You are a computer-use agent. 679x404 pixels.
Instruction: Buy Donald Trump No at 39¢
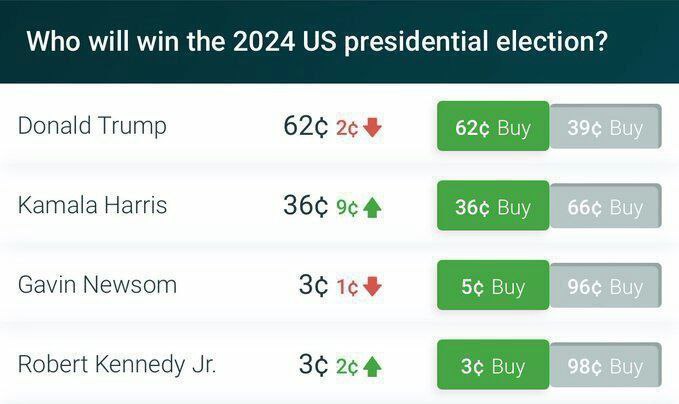tap(605, 127)
